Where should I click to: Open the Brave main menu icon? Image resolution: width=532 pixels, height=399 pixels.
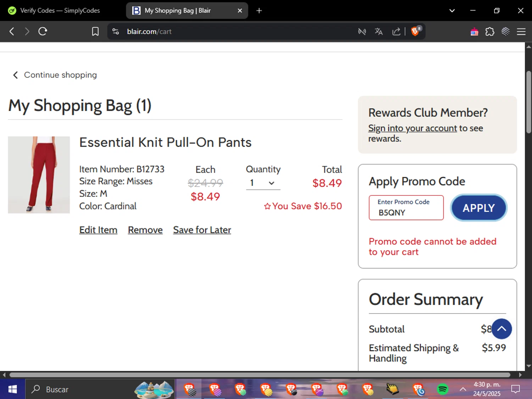[x=521, y=32]
